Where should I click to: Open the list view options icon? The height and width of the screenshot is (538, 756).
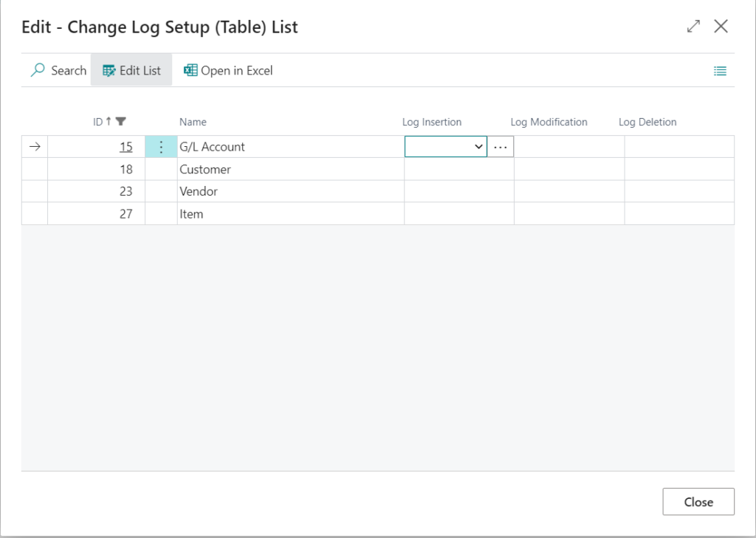coord(720,71)
